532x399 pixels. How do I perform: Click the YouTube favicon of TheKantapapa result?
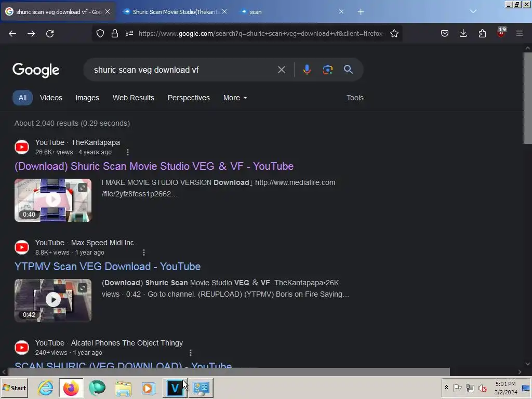pos(22,147)
